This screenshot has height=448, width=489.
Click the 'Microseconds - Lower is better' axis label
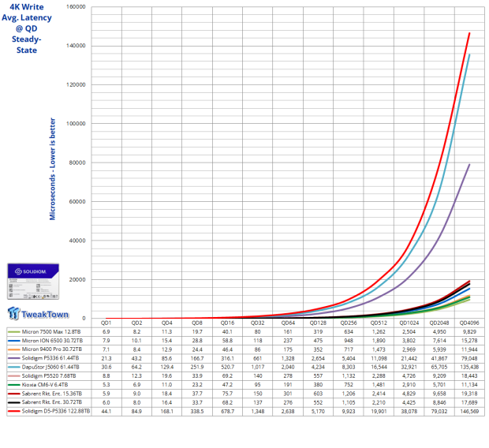point(52,169)
